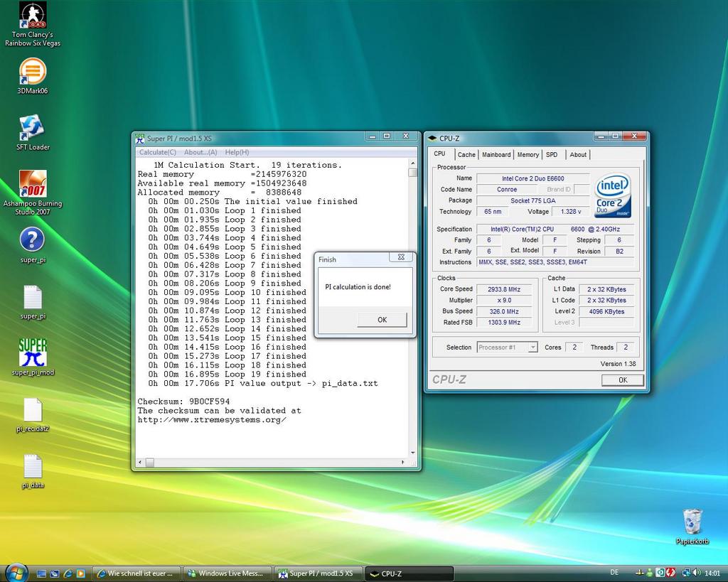The height and width of the screenshot is (582, 728).
Task: Click the Safely Remove Hardware tray icon
Action: pyautogui.click(x=641, y=573)
